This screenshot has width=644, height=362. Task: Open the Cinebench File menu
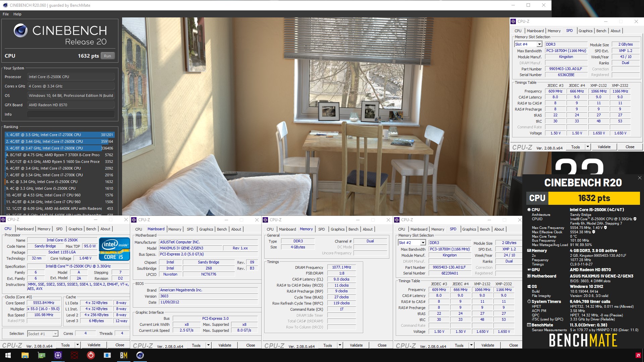(6, 14)
